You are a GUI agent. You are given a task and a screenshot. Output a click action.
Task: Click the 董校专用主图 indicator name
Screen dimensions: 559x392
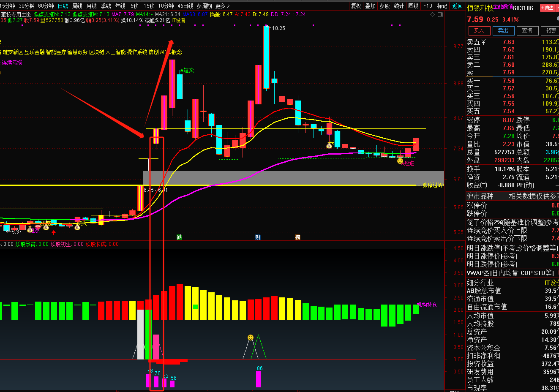click(16, 14)
